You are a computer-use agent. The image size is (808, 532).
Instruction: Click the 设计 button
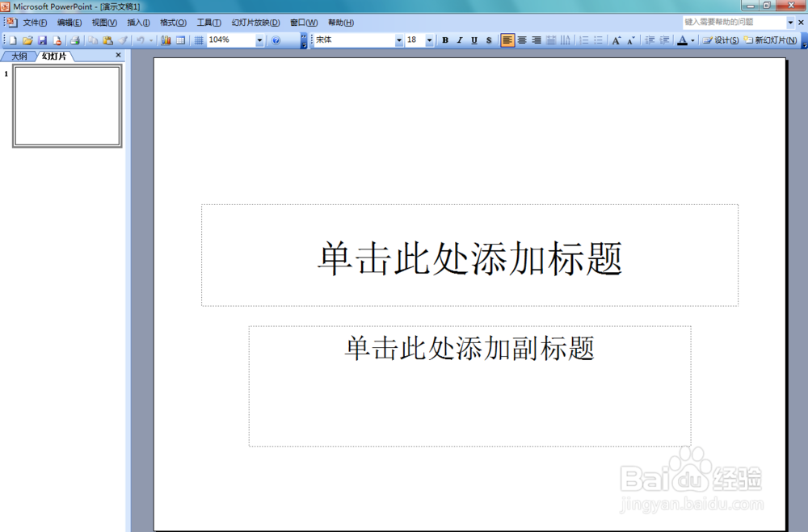pos(719,40)
